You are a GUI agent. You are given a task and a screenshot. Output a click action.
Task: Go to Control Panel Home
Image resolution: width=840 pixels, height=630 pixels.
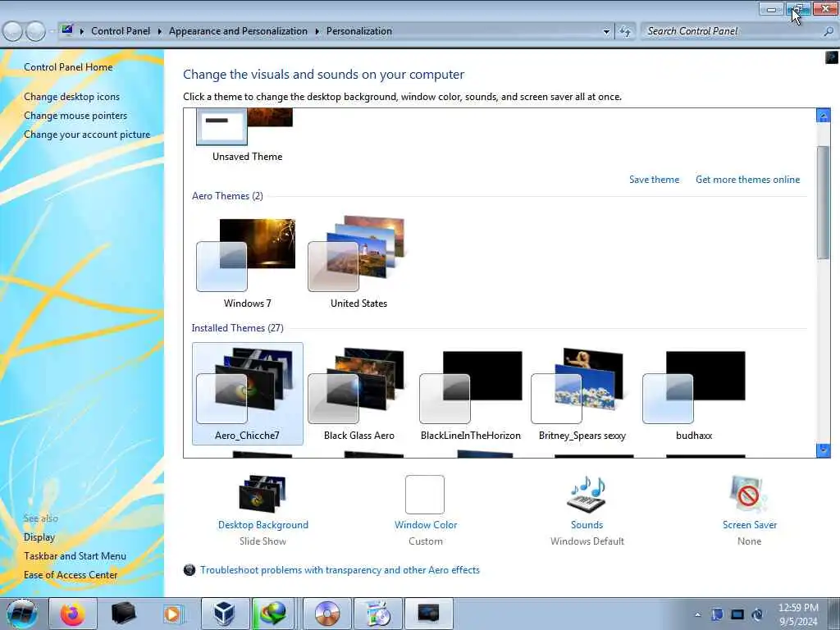click(68, 67)
